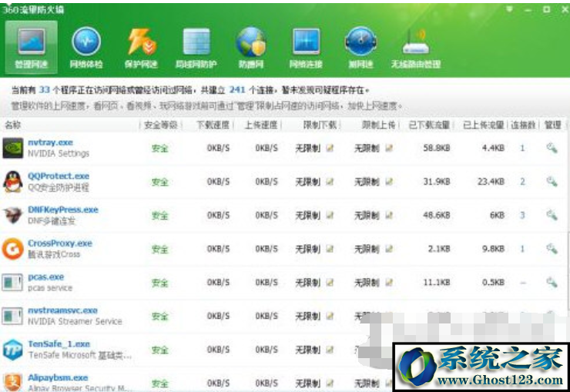
Task: Click the 241 connections count link
Action: click(237, 89)
